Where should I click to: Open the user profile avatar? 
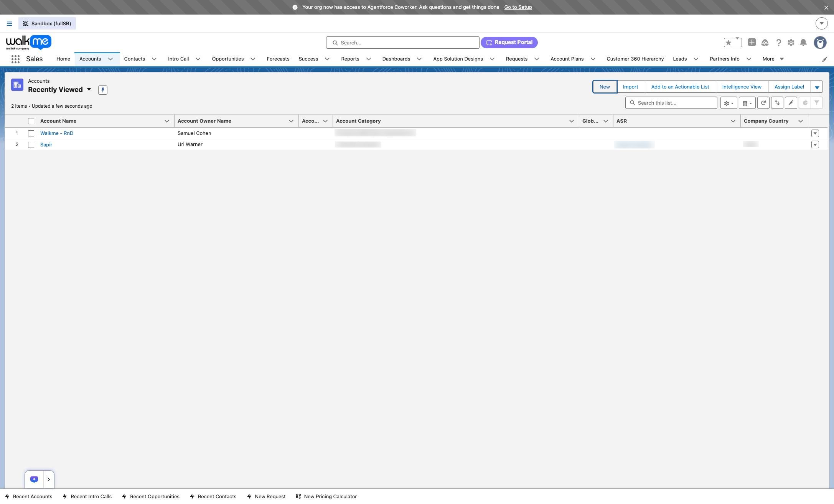coord(820,43)
